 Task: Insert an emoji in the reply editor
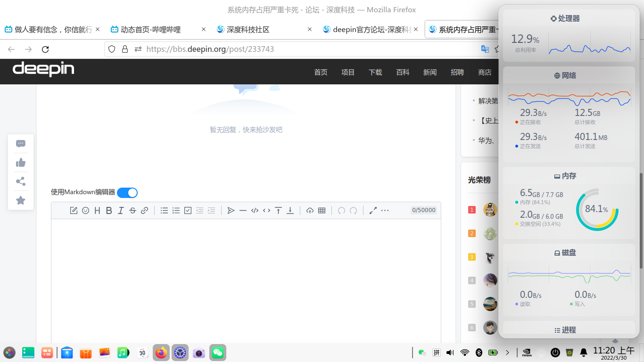[85, 210]
